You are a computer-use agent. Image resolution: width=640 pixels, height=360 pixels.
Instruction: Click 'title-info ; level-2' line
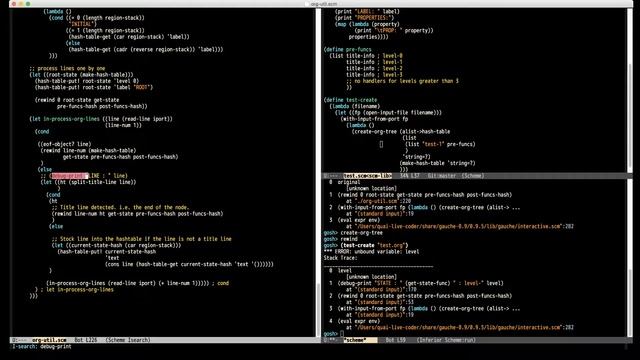coord(374,69)
